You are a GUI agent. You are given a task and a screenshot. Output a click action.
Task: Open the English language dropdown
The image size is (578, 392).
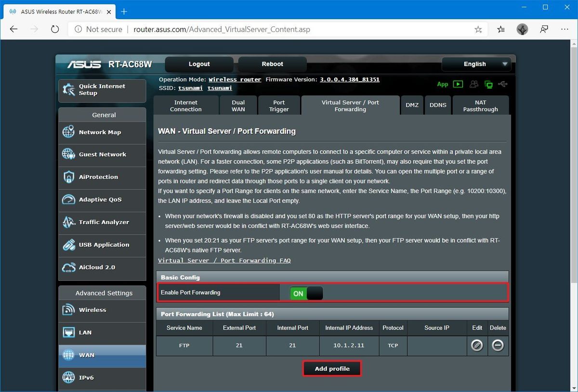pos(476,64)
